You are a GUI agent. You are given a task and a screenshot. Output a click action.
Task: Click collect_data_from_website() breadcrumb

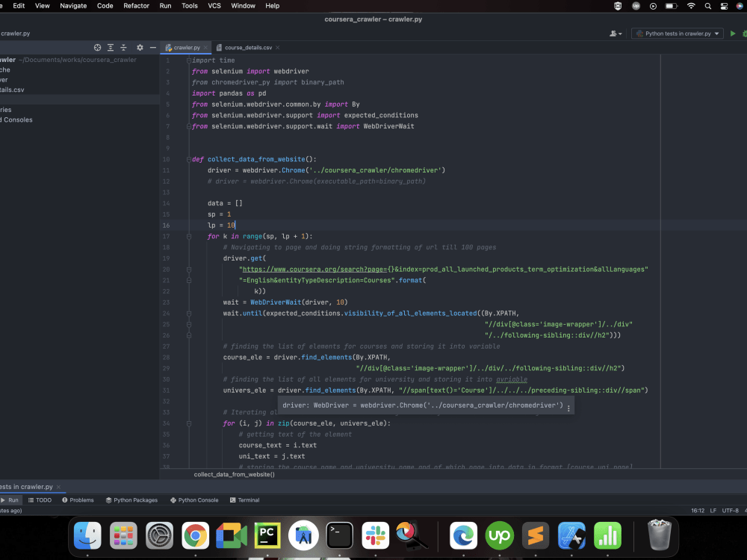point(235,474)
